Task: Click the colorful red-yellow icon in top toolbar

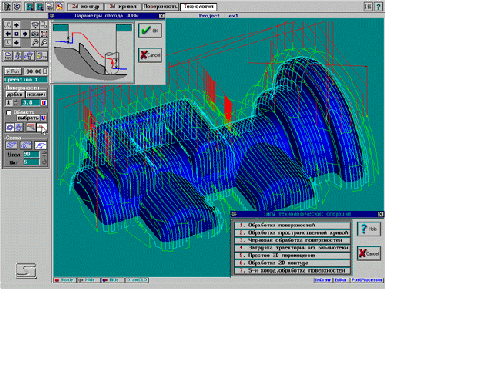Action: (x=59, y=7)
